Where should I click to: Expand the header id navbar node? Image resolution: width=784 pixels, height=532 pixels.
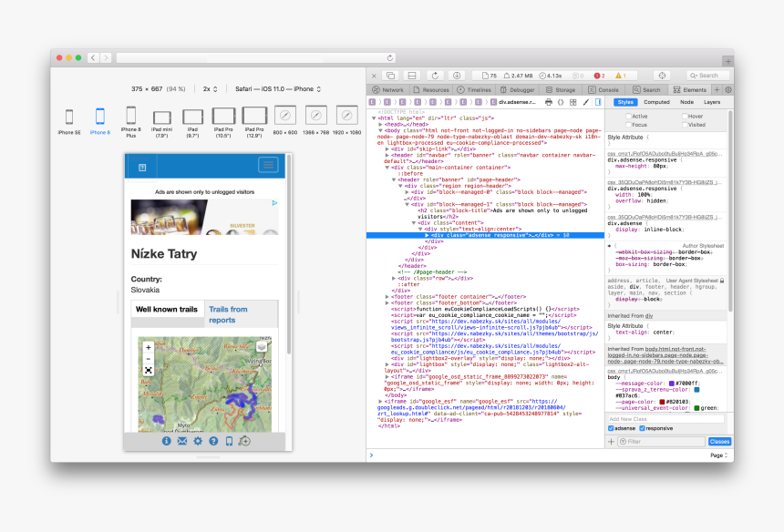tap(387, 155)
